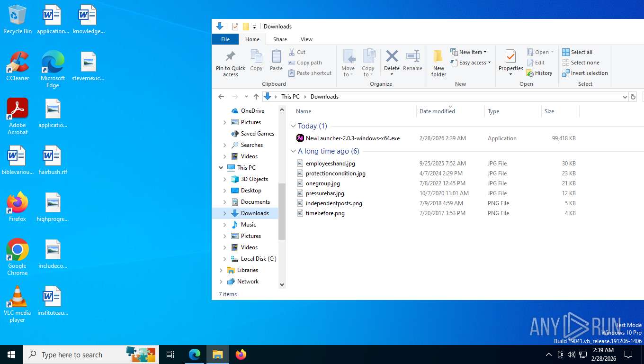Click Paste shortcut in ribbon
This screenshot has width=644, height=364.
(x=310, y=73)
